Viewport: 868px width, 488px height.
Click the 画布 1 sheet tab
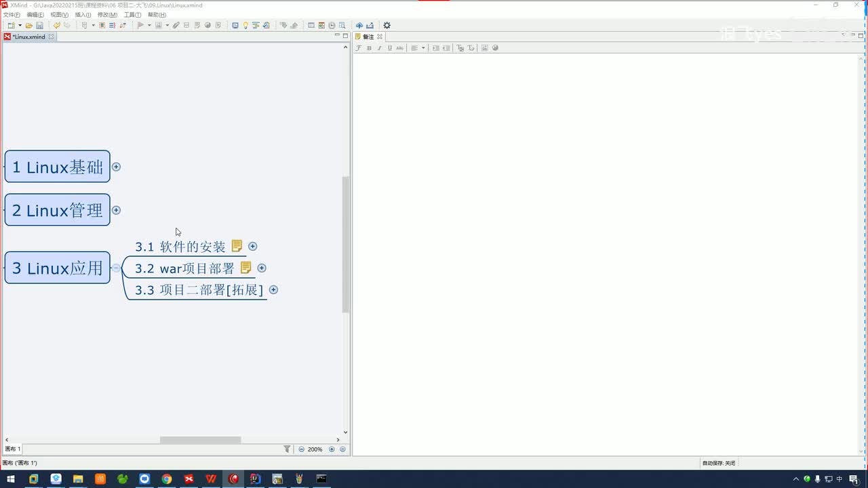(13, 449)
